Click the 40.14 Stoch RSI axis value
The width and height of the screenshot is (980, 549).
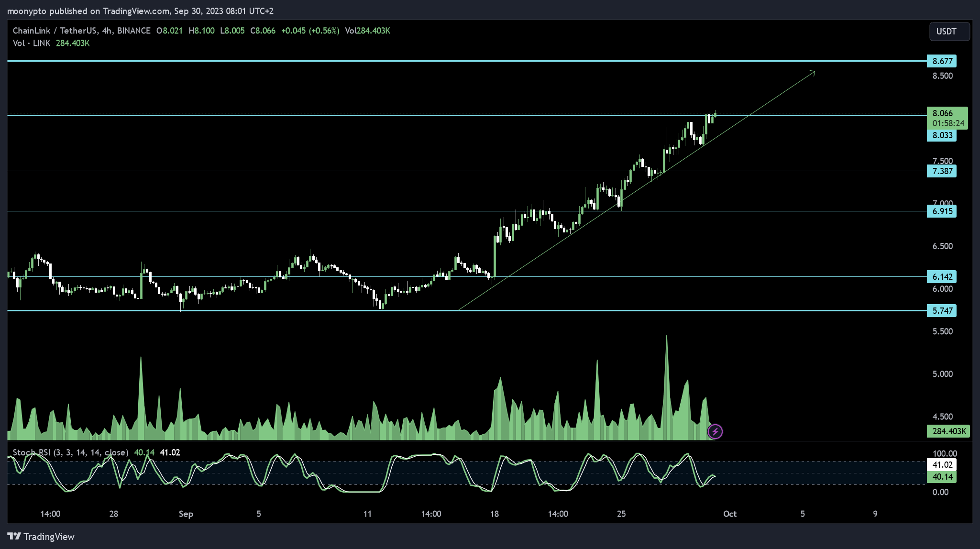point(942,477)
